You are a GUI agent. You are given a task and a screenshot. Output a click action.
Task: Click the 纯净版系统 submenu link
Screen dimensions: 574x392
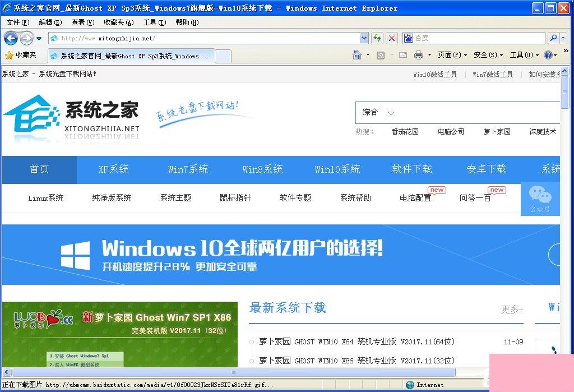112,198
